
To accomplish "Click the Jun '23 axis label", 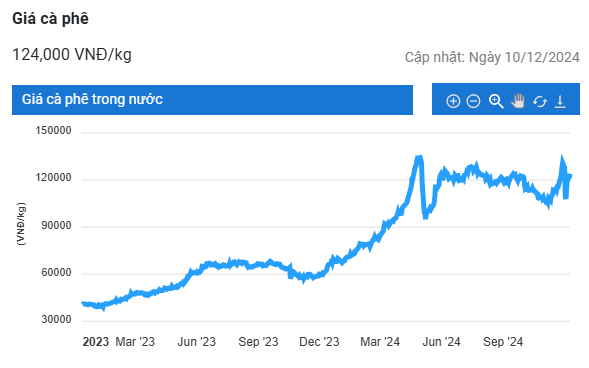I will click(x=196, y=342).
